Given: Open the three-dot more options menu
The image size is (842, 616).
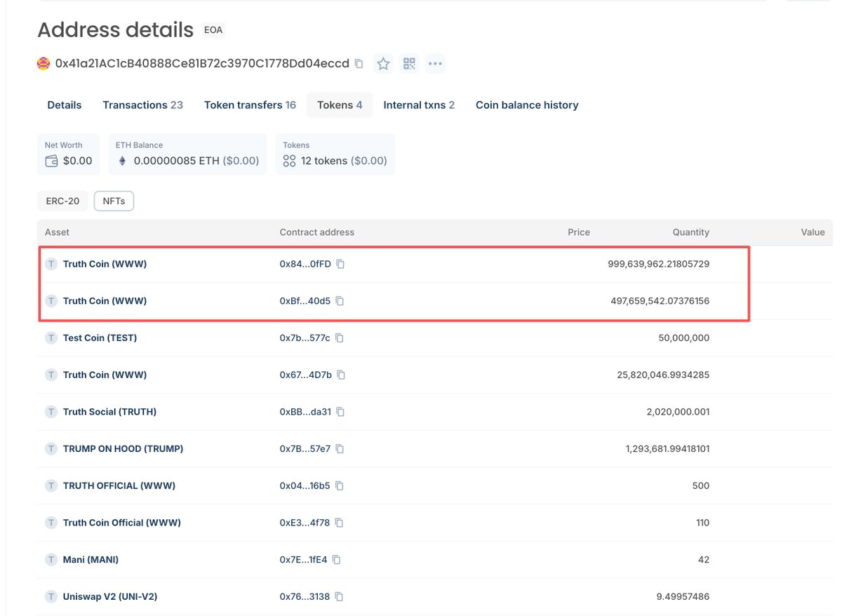Looking at the screenshot, I should point(435,64).
